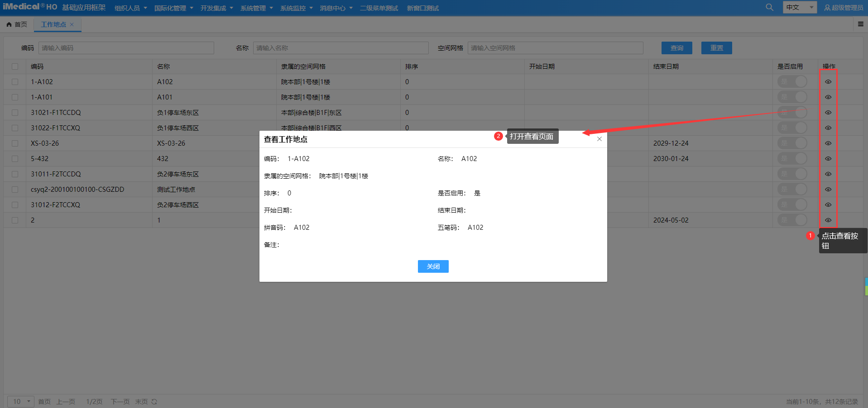Image resolution: width=868 pixels, height=408 pixels.
Task: Close the 工作地点 tab using its X
Action: tap(72, 24)
